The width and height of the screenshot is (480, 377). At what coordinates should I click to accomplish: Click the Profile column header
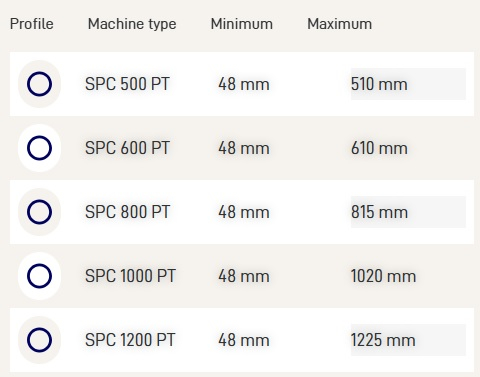(x=32, y=24)
